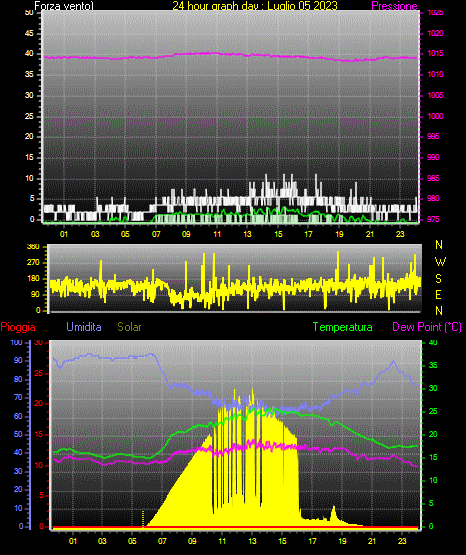Click the Temperatura legend label

[342, 327]
